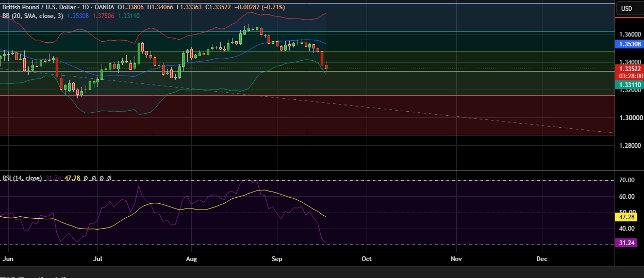Click the green BB lower value 1.33110 in the legend
The width and height of the screenshot is (644, 278).
coord(129,16)
